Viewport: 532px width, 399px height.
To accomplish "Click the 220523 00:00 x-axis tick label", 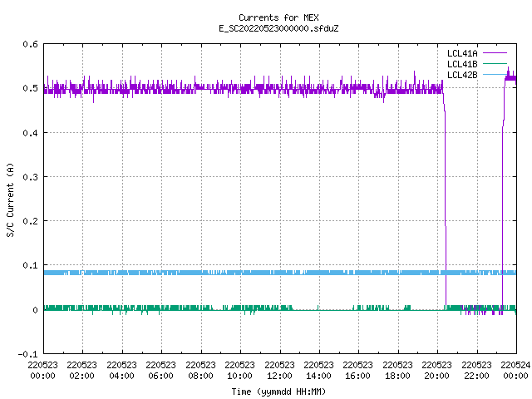I will [42, 371].
